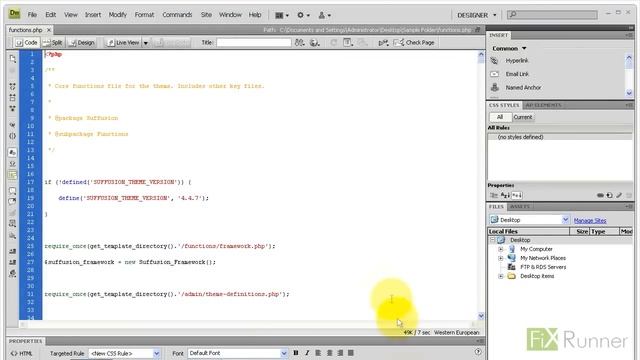The image size is (640, 360).
Task: Click Preview in Browser globe icon
Action: pos(315,42)
